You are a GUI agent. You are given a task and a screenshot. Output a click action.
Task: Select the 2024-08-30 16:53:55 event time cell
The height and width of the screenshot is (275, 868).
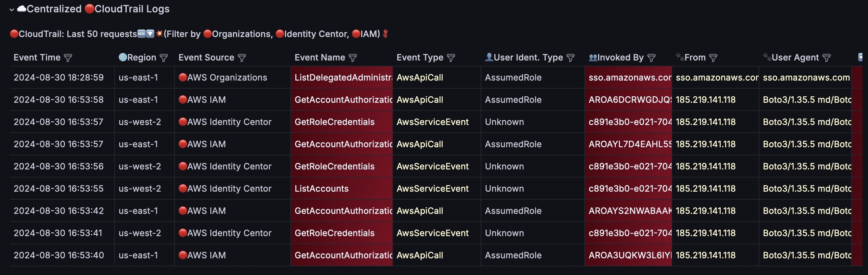(62, 189)
